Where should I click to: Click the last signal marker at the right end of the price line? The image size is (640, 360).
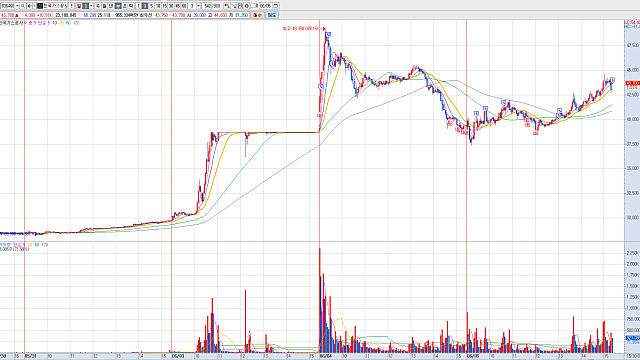(x=612, y=80)
